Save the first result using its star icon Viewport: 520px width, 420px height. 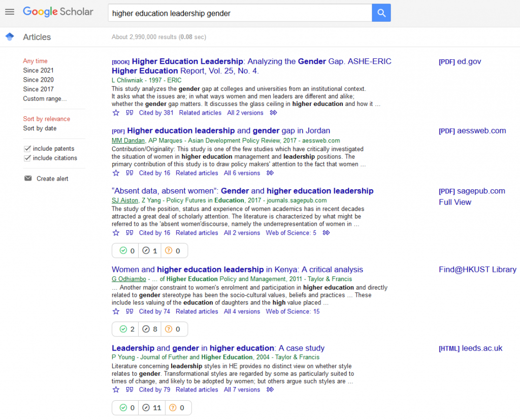pyautogui.click(x=116, y=113)
